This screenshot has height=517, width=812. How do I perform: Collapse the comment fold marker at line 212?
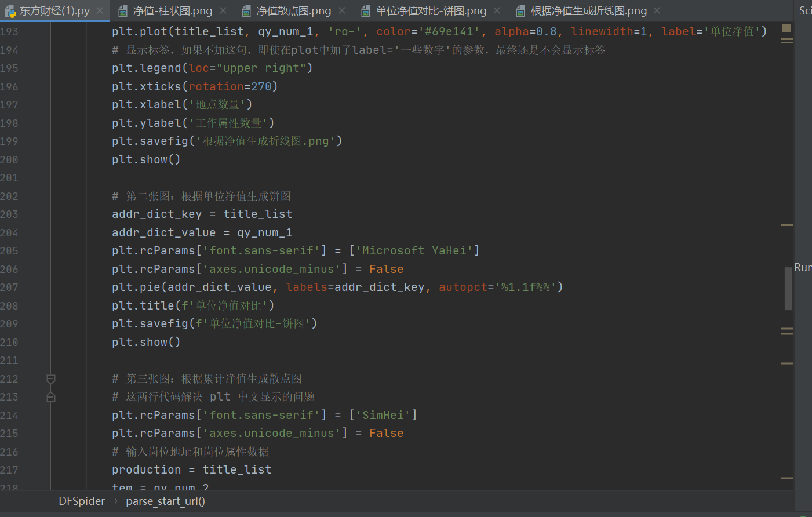click(51, 379)
